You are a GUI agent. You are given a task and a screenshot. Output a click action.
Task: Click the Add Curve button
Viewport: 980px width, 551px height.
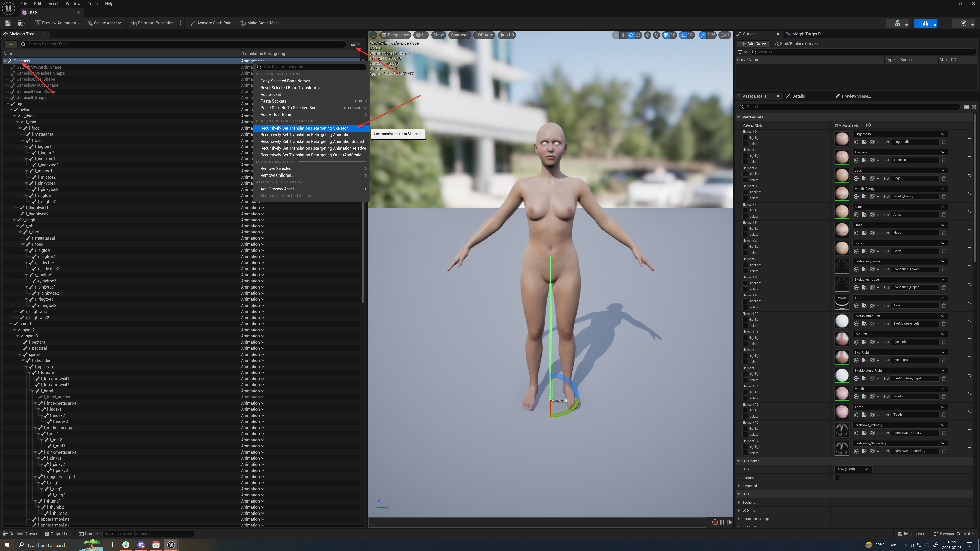754,44
